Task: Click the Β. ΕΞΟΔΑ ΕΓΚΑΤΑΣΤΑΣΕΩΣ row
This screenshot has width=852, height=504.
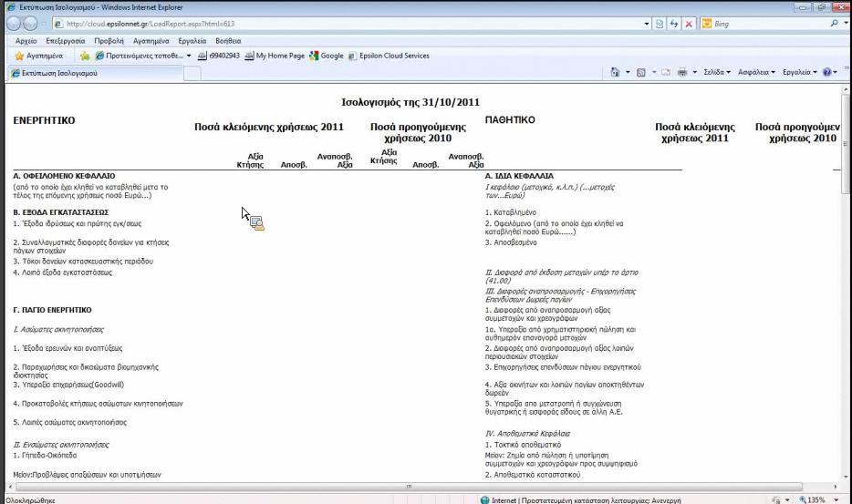Action: [61, 212]
